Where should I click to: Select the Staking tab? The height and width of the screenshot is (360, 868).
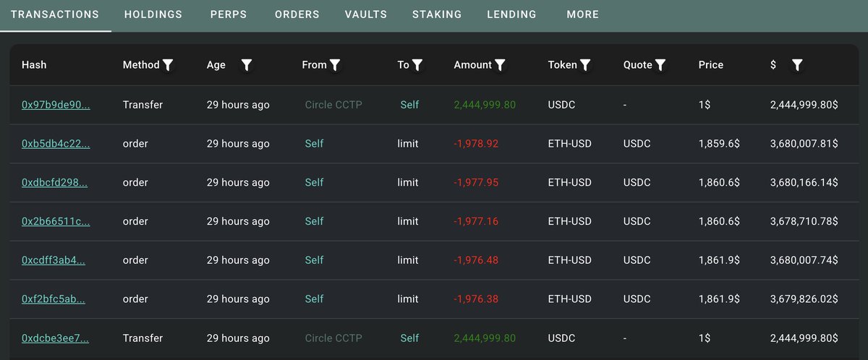pyautogui.click(x=437, y=14)
